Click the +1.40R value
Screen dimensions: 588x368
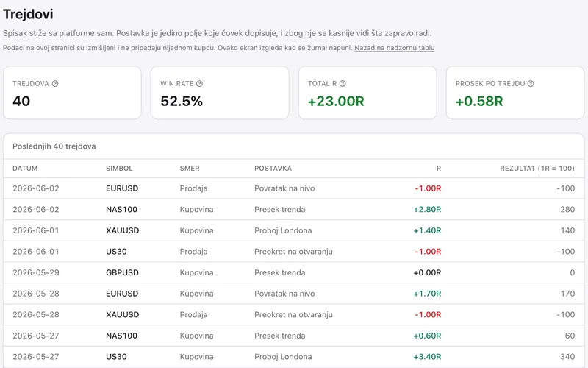pyautogui.click(x=427, y=230)
